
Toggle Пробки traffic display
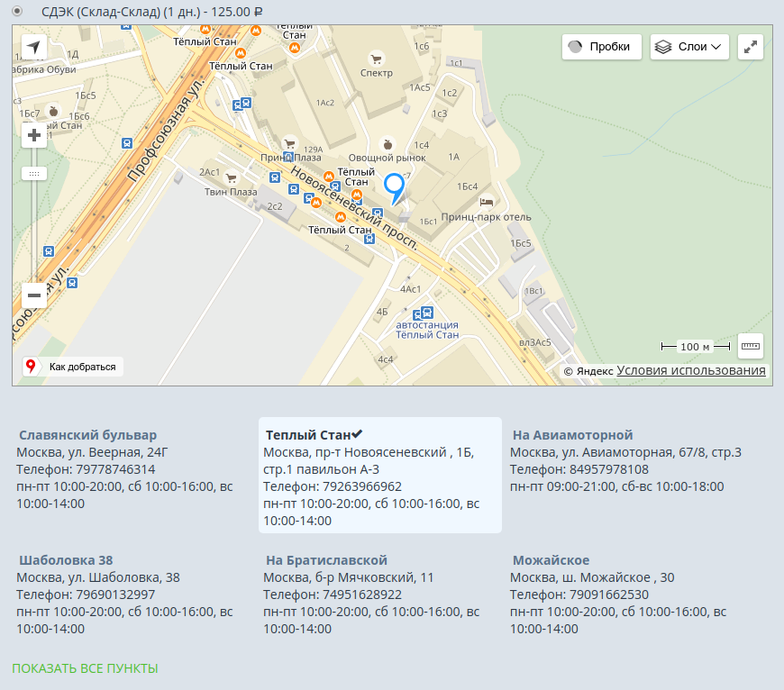coord(602,47)
